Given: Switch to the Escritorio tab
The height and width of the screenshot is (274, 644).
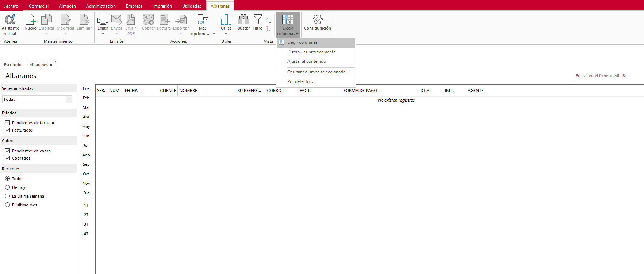Looking at the screenshot, I should pos(13,65).
